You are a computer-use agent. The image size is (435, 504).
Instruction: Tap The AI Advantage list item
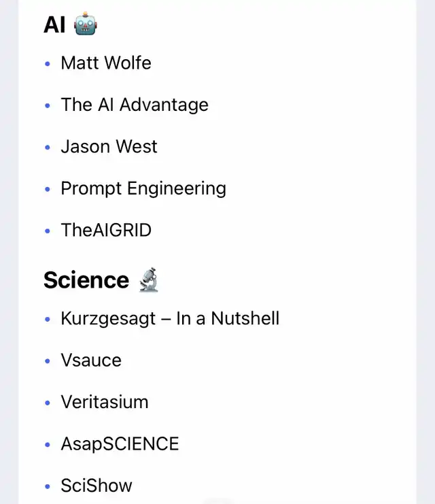coord(135,105)
